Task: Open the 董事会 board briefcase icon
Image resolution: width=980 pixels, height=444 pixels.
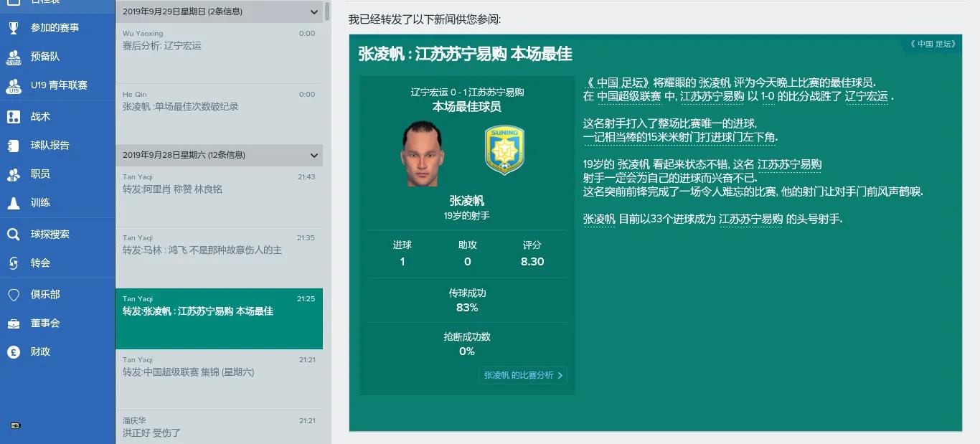Action: [13, 323]
